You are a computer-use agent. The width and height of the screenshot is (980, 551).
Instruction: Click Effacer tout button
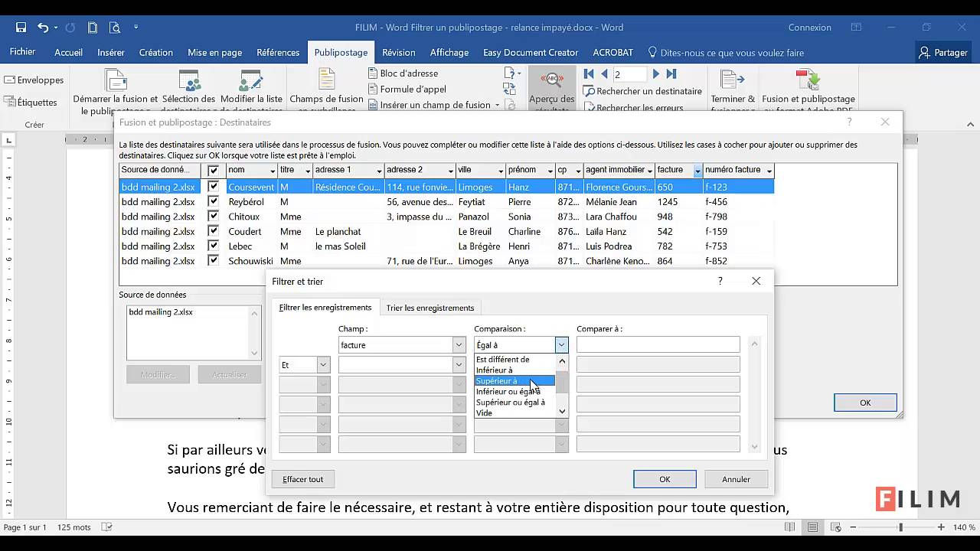click(303, 479)
